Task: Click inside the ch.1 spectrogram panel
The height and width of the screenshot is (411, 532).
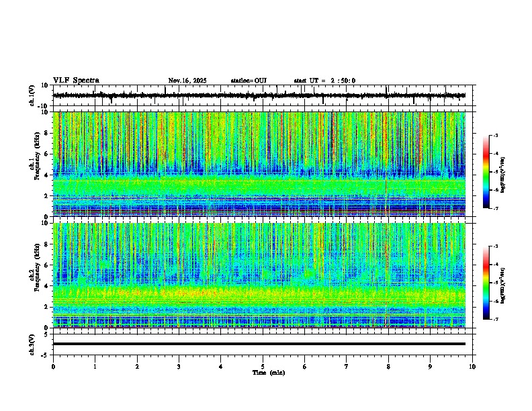Action: click(259, 164)
